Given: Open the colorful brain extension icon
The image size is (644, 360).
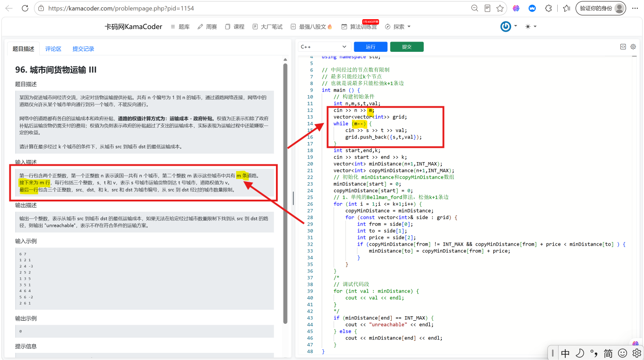Looking at the screenshot, I should [x=516, y=8].
